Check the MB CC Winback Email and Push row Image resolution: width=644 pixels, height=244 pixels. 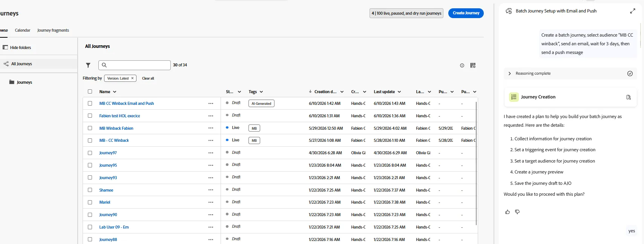tap(90, 103)
